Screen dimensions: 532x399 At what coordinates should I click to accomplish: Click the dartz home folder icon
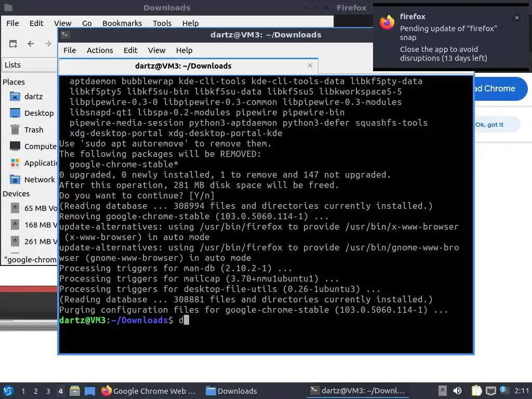(15, 97)
